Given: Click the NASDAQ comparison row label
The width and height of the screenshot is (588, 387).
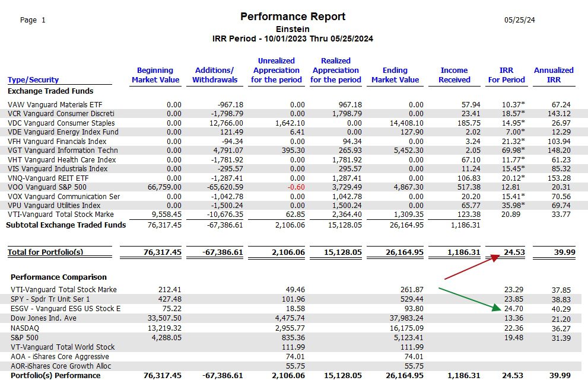Looking at the screenshot, I should click(x=25, y=328).
